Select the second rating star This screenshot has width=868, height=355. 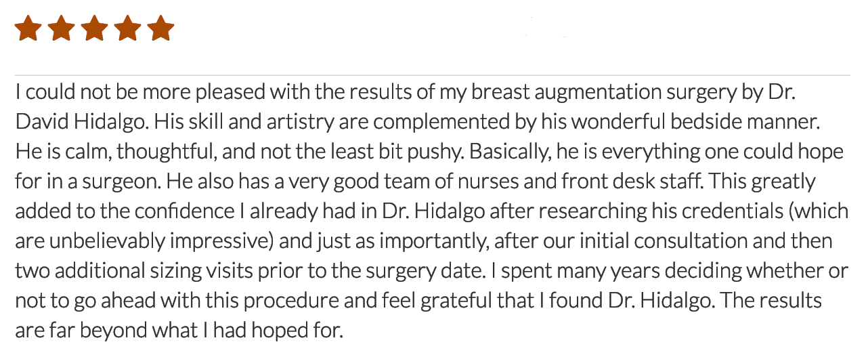(x=61, y=29)
